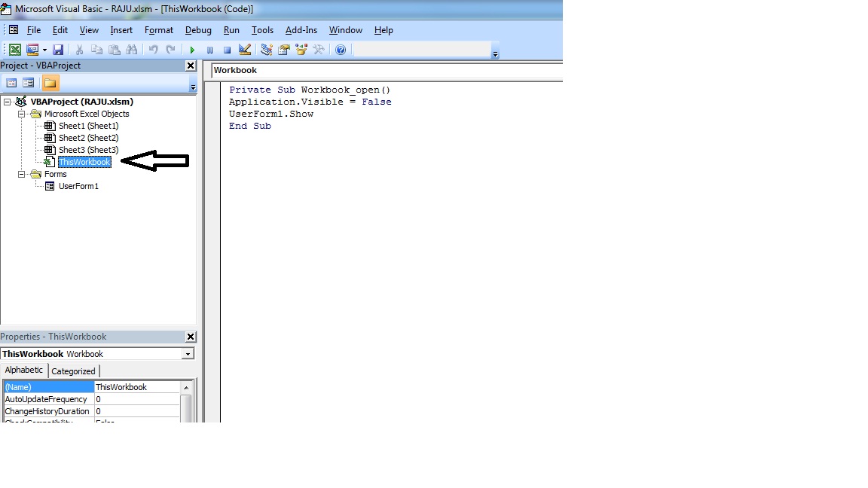
Task: Open the Format menu
Action: coord(159,30)
